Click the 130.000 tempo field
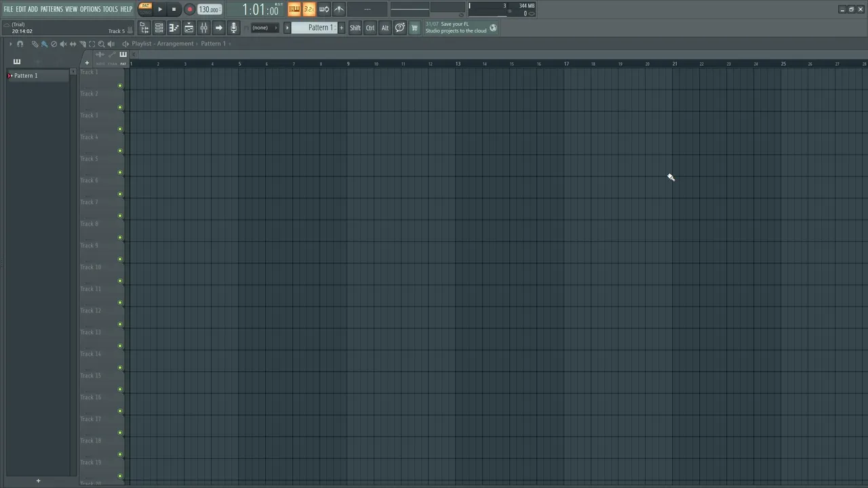The height and width of the screenshot is (488, 868). (x=210, y=9)
